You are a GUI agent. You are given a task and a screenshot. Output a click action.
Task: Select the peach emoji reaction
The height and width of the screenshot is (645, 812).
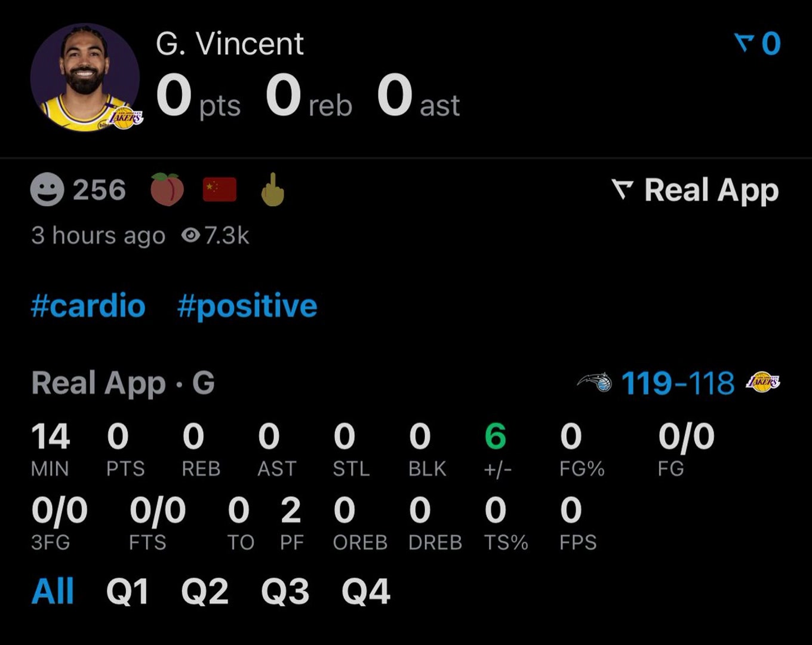167,189
